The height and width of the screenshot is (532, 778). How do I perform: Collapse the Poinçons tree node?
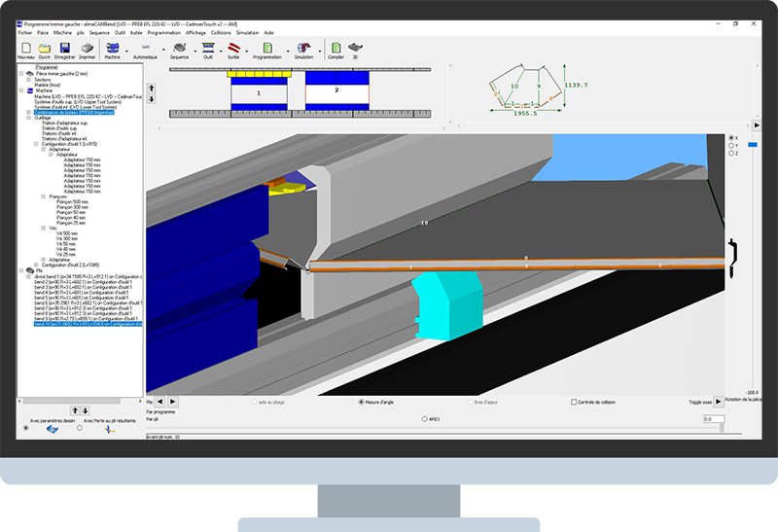[x=43, y=195]
